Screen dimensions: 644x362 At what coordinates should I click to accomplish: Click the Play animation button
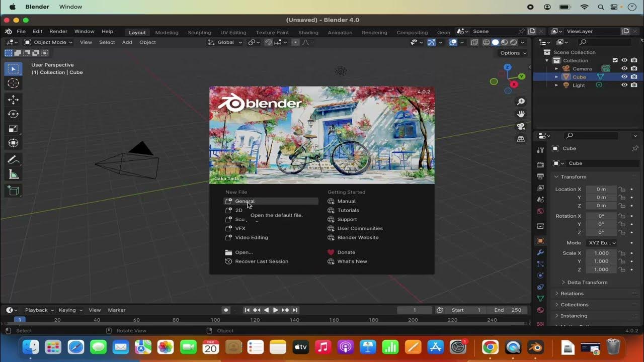(275, 310)
